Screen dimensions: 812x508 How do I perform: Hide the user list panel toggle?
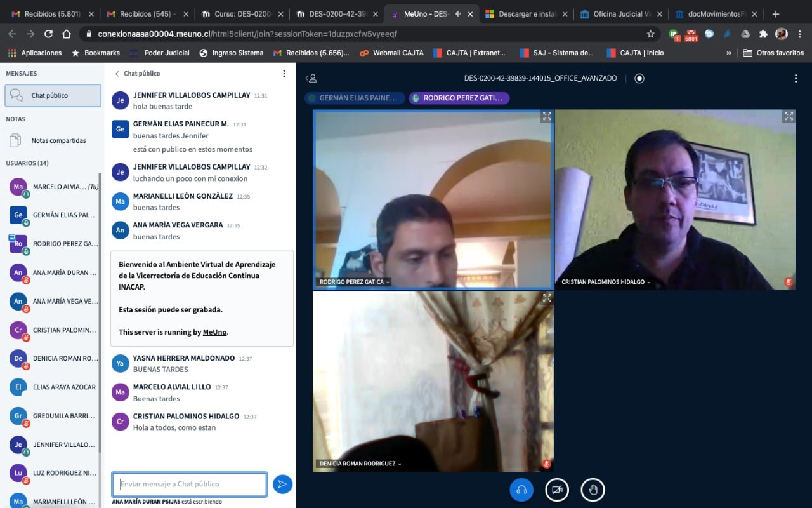(x=311, y=78)
